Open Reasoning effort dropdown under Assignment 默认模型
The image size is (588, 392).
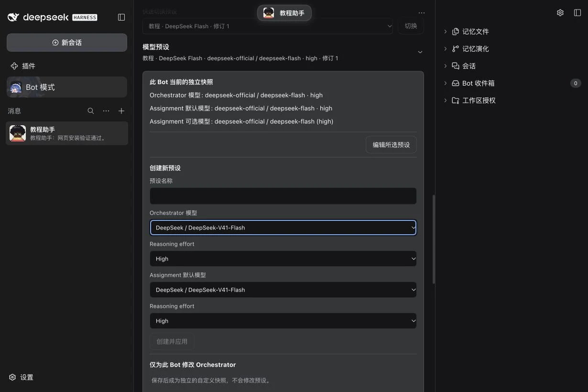coord(283,321)
